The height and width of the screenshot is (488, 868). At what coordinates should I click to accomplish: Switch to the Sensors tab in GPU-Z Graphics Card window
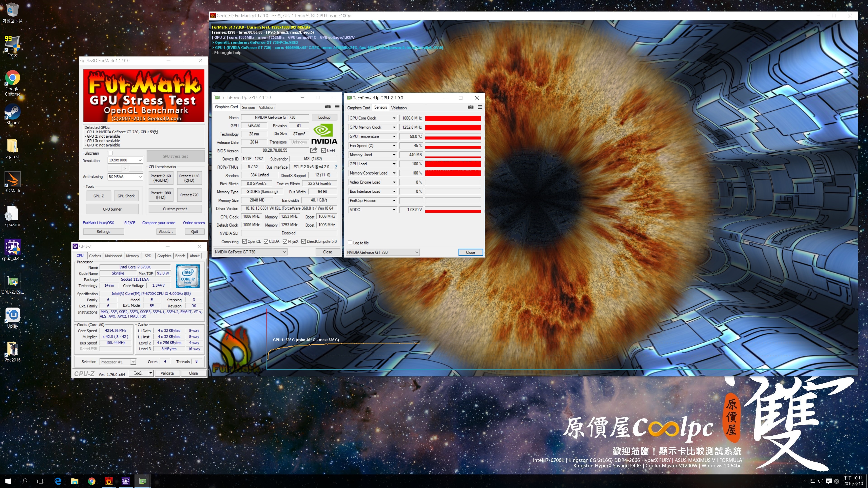click(x=248, y=108)
